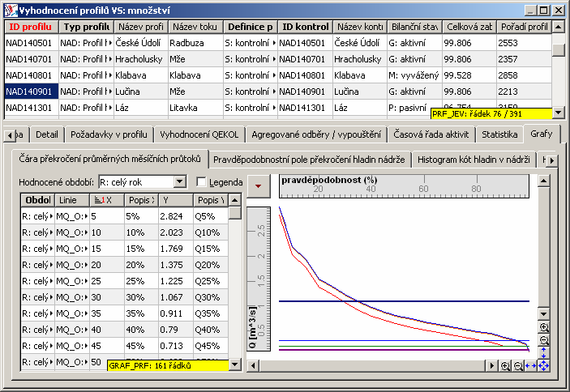The width and height of the screenshot is (570, 392).
Task: Click ID kontrol column header
Action: click(306, 27)
